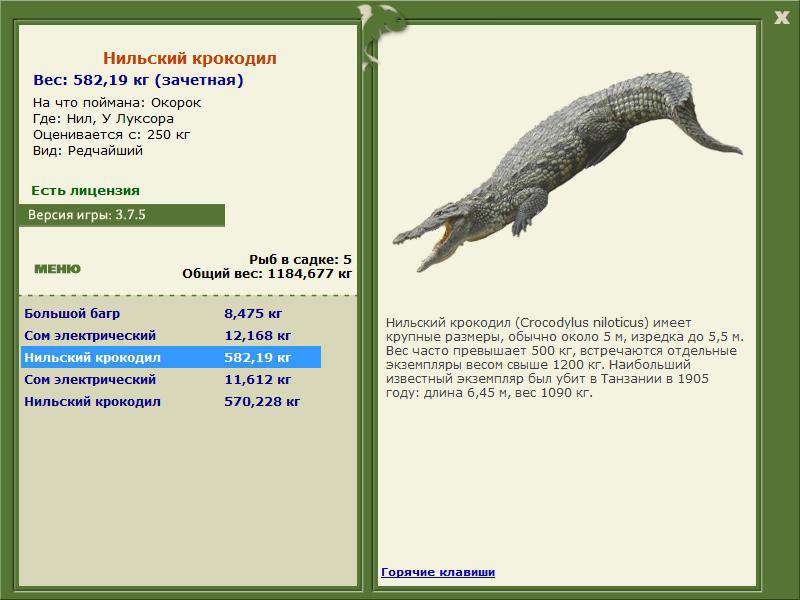Select highlighted Нильский крокодил 582,19 кг row
Image resolution: width=800 pixels, height=600 pixels.
tap(171, 357)
